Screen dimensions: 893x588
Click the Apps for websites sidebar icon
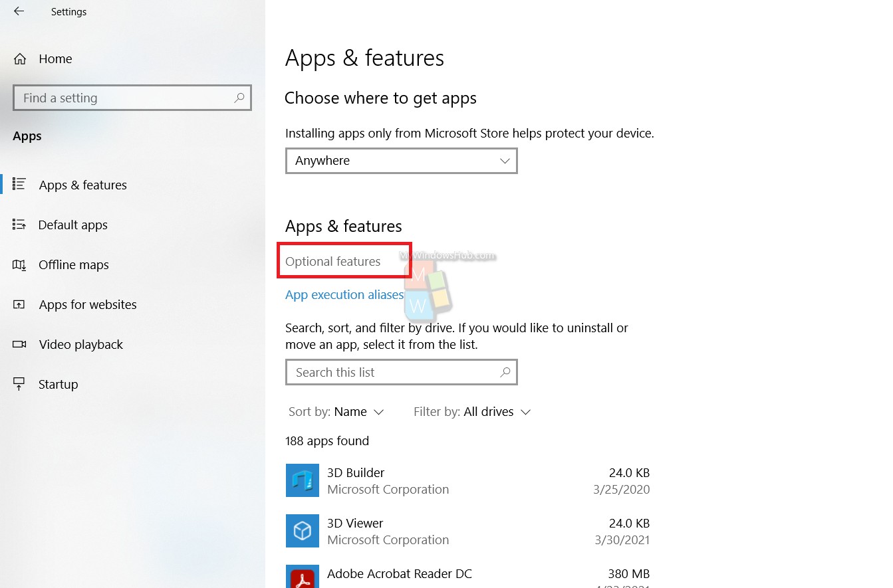click(19, 304)
